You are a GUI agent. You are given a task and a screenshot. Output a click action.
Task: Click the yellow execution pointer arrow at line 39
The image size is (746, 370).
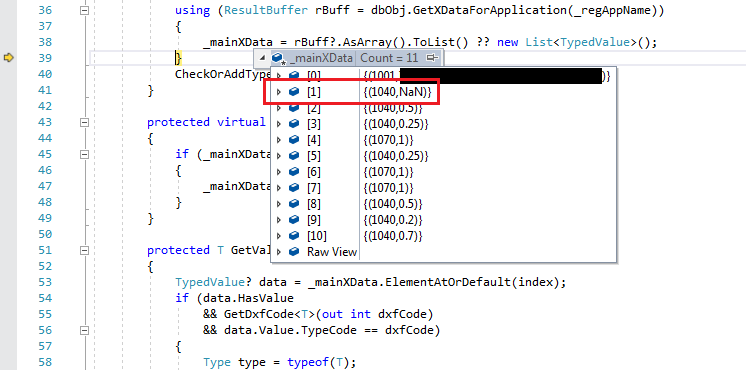[9, 58]
